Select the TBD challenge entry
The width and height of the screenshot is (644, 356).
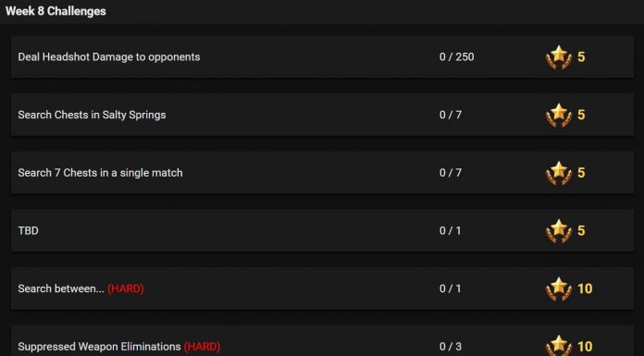(x=322, y=230)
